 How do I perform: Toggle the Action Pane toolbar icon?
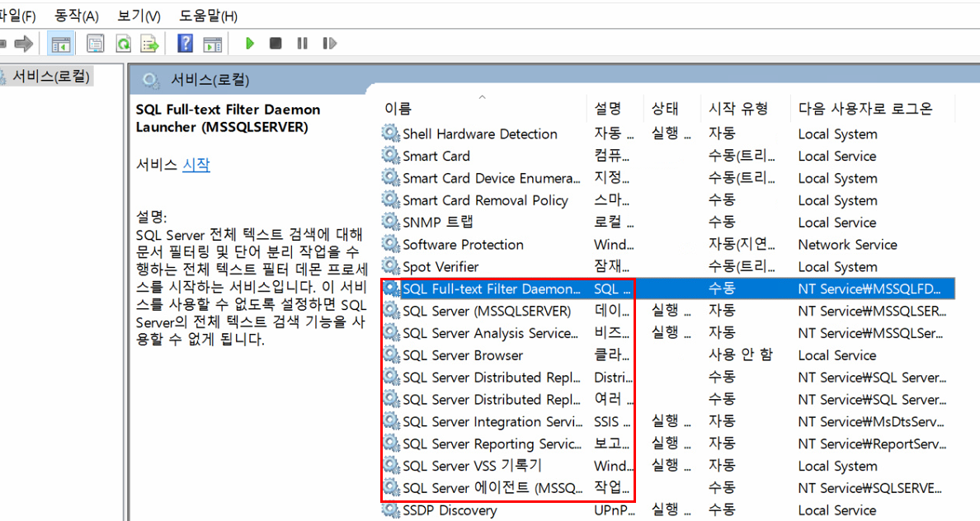pos(213,44)
